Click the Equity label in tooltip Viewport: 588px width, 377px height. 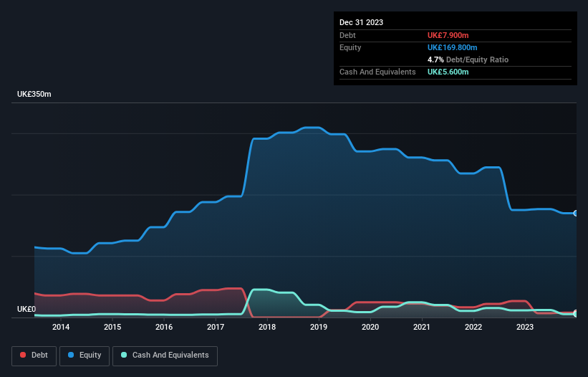click(350, 47)
